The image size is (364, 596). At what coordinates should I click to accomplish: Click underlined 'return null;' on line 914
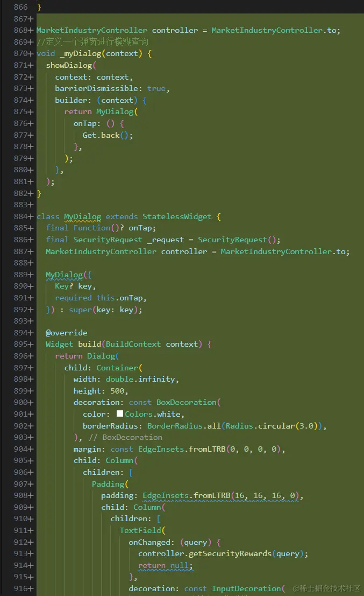[165, 566]
